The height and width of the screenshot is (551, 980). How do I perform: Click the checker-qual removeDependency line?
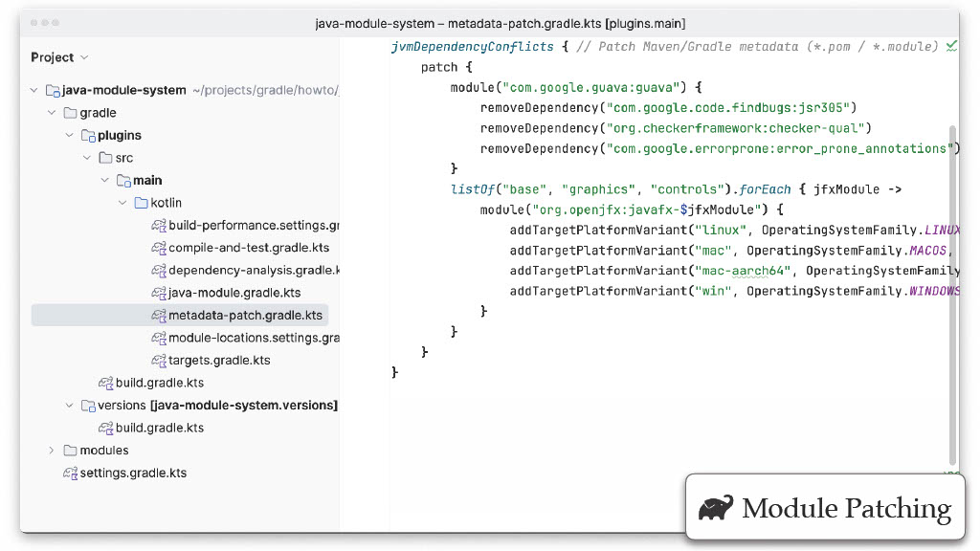point(676,128)
